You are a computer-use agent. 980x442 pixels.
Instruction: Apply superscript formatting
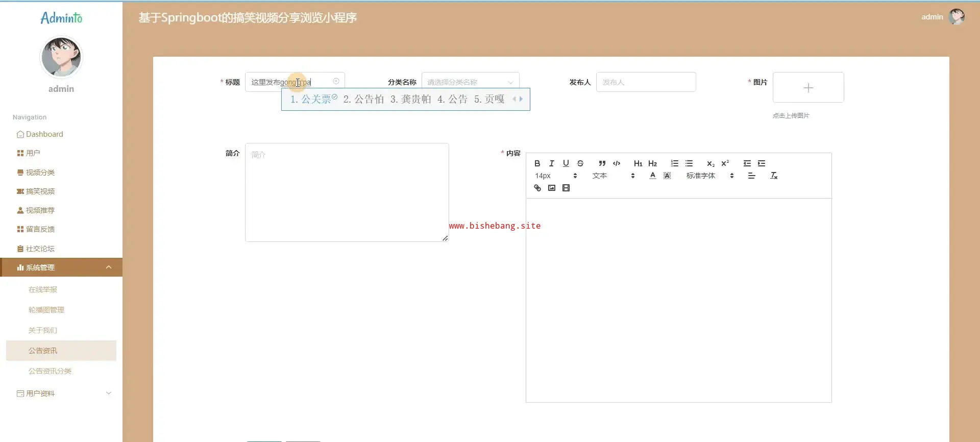click(x=725, y=163)
